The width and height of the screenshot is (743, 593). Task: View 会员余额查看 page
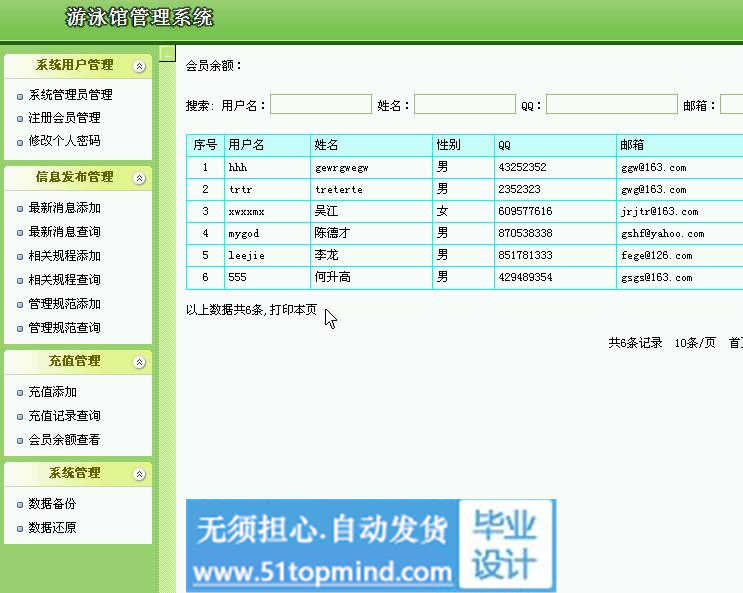64,440
